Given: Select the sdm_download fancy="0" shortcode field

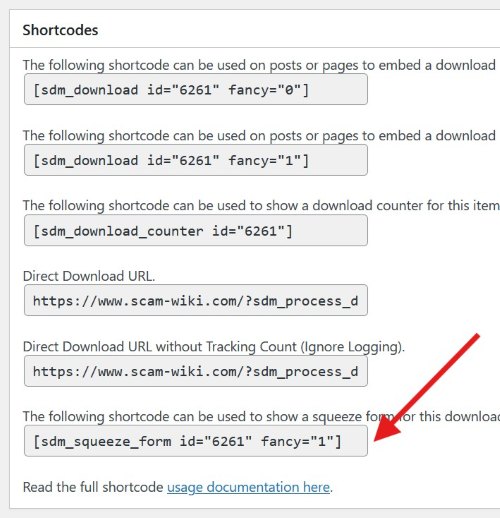Looking at the screenshot, I should [x=196, y=89].
